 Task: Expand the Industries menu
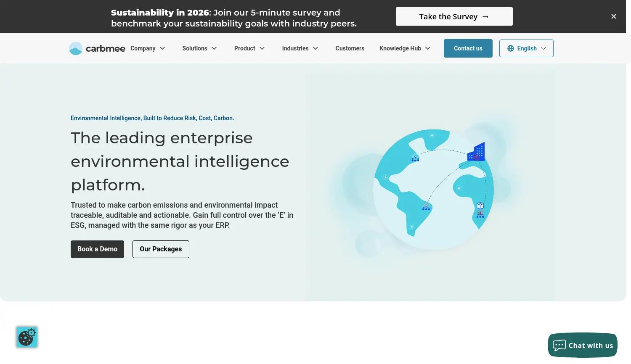[x=300, y=48]
